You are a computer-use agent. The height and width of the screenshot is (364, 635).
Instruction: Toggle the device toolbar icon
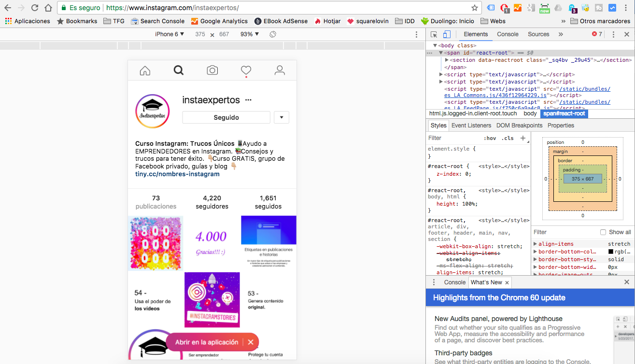[x=447, y=34]
